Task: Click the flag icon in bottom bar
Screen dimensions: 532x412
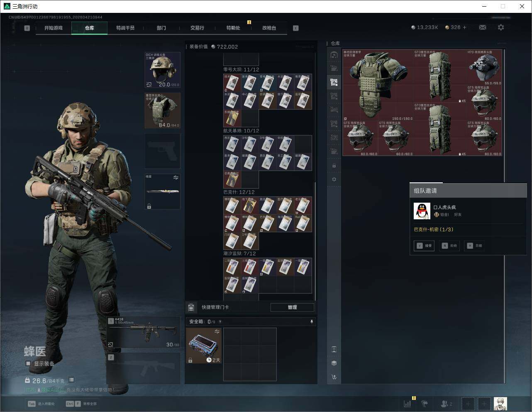Action: point(425,404)
